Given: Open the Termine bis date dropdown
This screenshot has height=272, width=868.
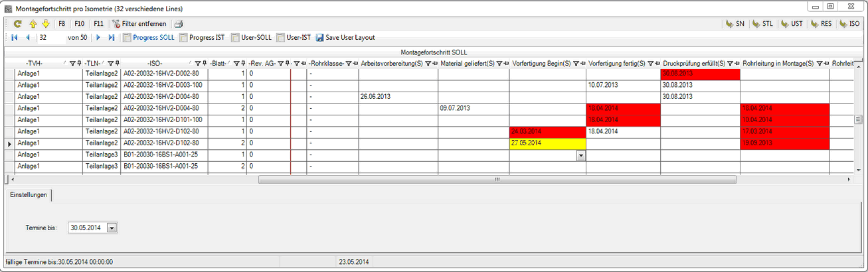Looking at the screenshot, I should pos(111,228).
